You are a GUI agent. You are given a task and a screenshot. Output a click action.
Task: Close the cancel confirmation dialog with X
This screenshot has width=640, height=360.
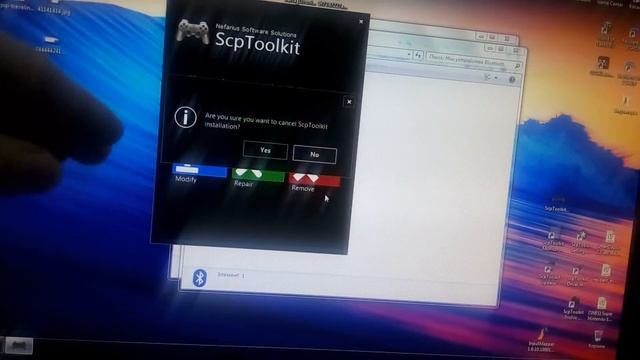tap(349, 102)
